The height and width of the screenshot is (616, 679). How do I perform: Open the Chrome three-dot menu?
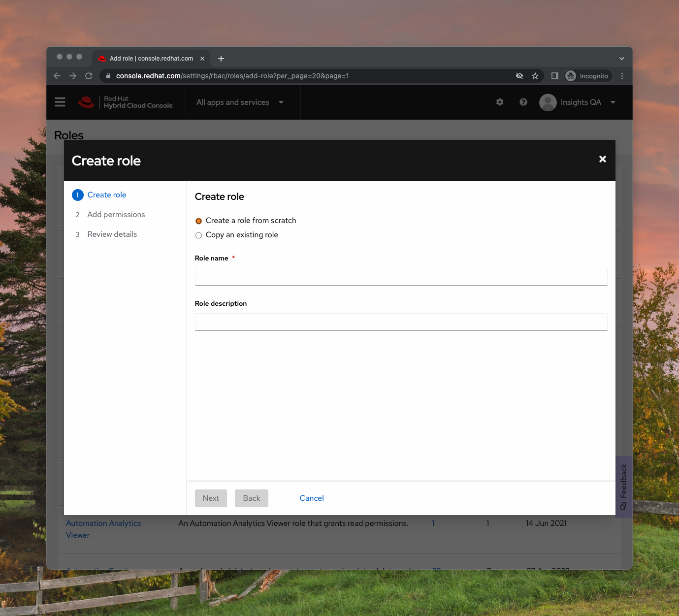pyautogui.click(x=622, y=76)
